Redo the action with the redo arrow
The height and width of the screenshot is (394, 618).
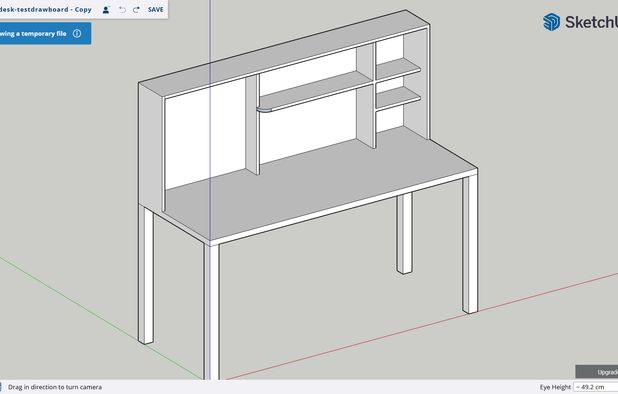click(136, 9)
